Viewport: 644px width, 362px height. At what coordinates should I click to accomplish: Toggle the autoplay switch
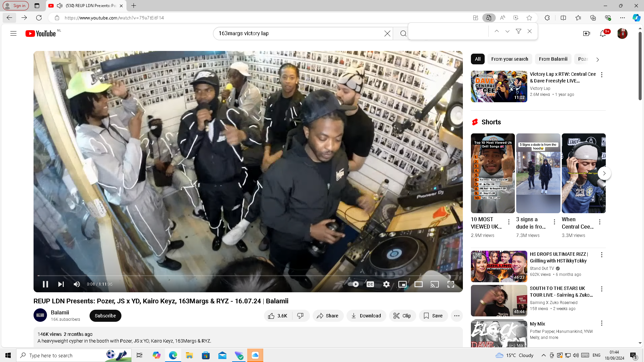pos(354,284)
